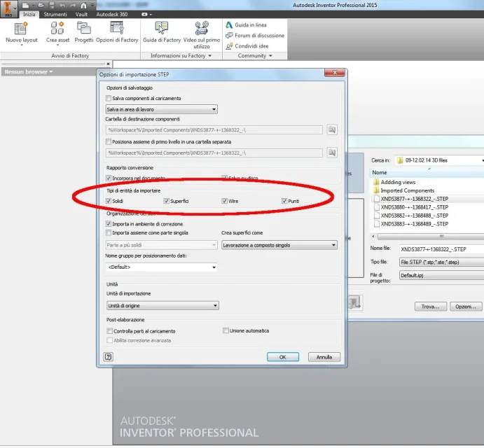Open the Guida di Factory icon
The height and width of the screenshot is (448, 484).
(x=162, y=29)
